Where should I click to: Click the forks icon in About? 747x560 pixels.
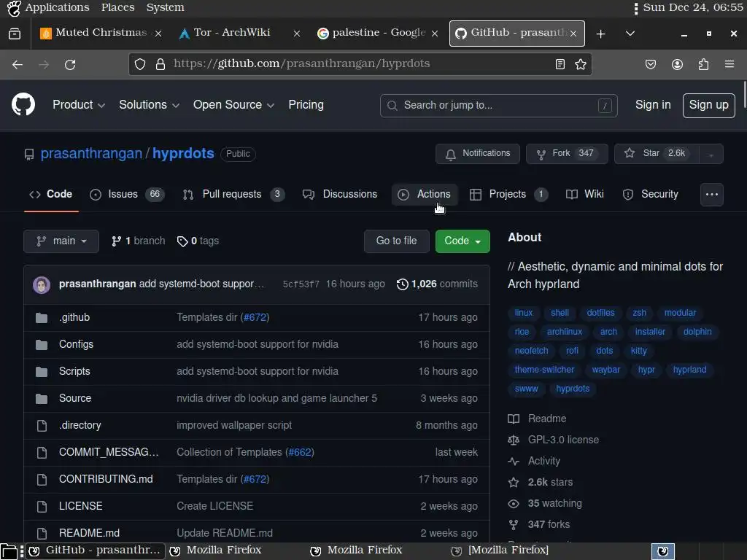[x=514, y=525]
